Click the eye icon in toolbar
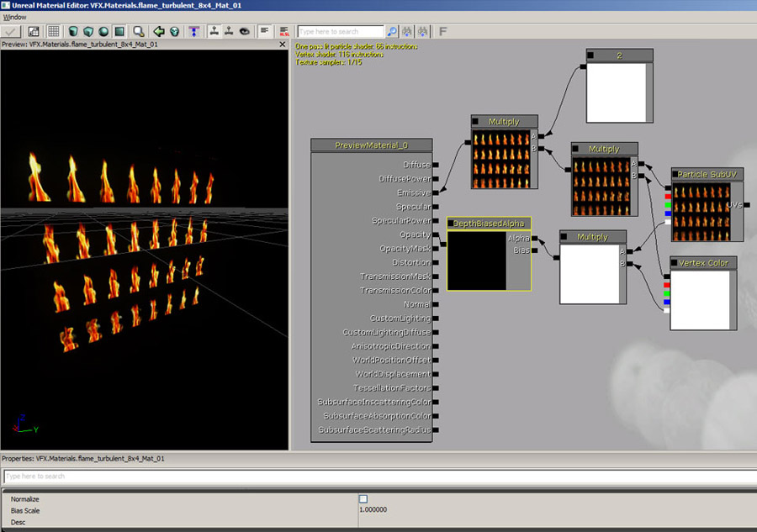 [245, 31]
